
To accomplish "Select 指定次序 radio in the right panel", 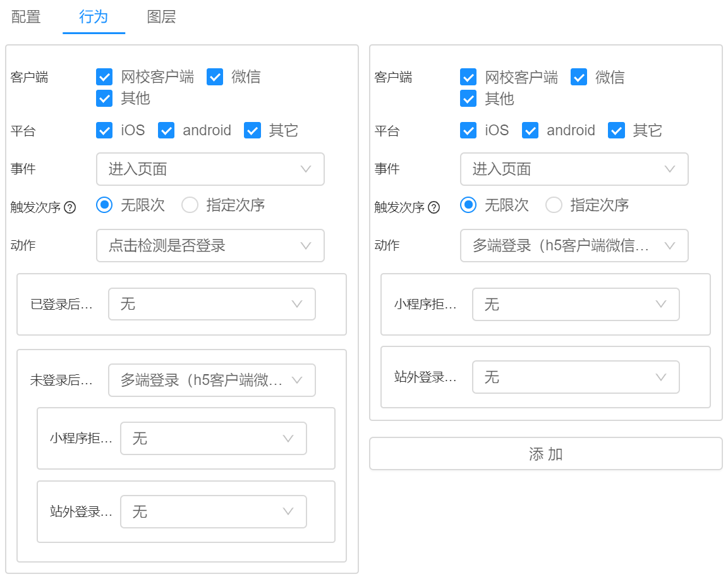I will [x=554, y=205].
